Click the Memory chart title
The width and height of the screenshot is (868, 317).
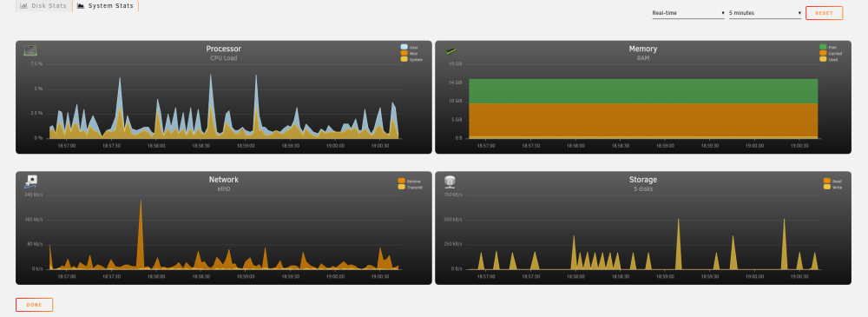[x=643, y=49]
